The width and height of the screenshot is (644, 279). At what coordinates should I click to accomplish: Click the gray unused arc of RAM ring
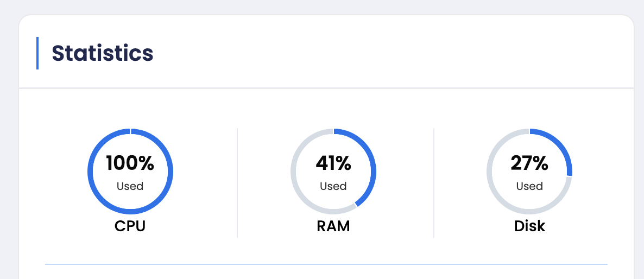point(294,172)
